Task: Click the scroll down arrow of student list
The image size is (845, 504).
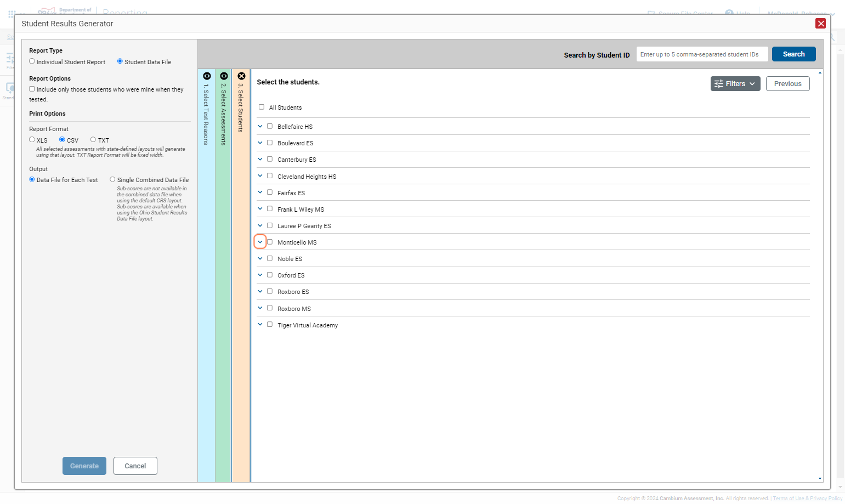Action: point(820,479)
